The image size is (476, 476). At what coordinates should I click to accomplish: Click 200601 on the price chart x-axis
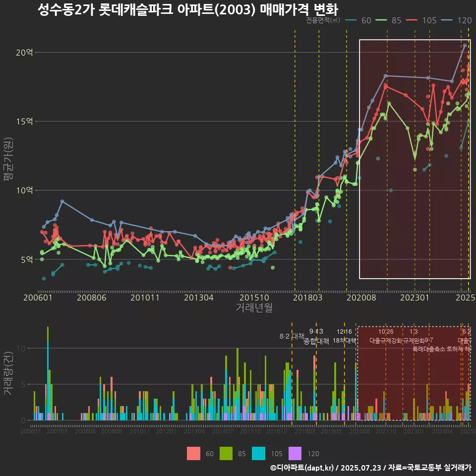tap(38, 297)
